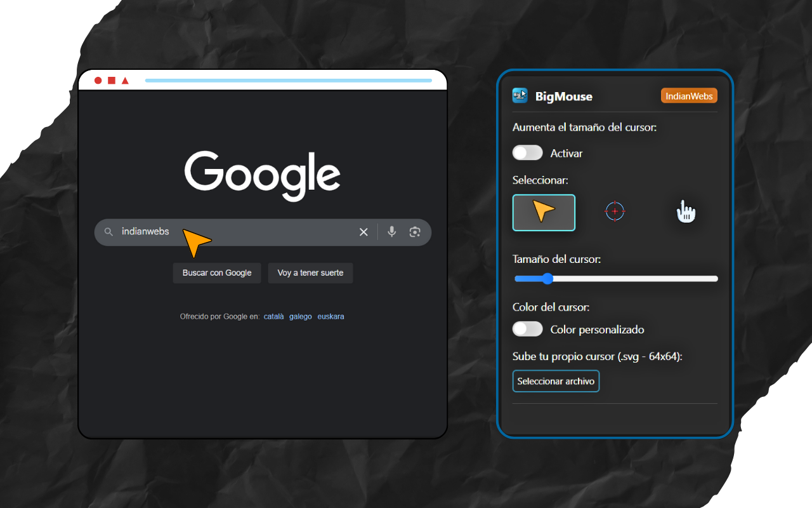The image size is (812, 508).
Task: Select the crosshair cursor style
Action: (615, 211)
